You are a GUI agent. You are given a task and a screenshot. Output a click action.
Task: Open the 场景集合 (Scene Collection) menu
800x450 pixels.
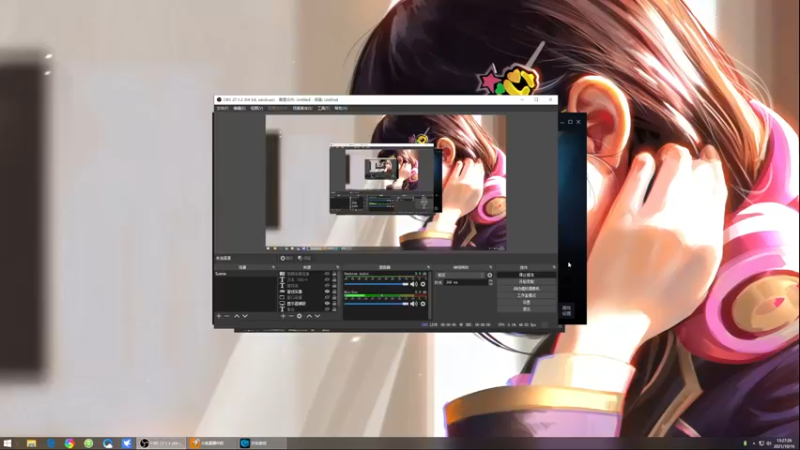pyautogui.click(x=302, y=108)
